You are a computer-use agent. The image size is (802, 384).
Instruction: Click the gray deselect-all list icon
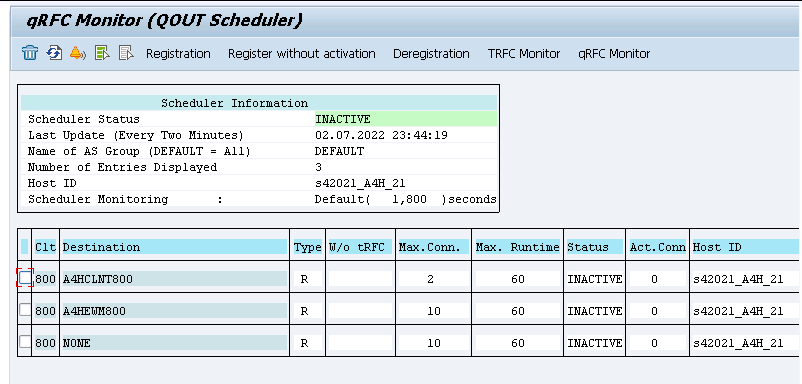[x=126, y=53]
